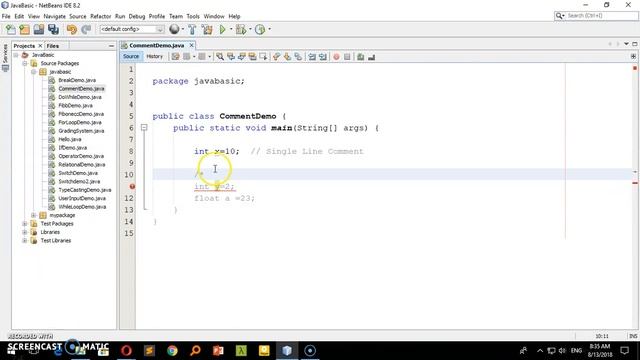Close the Projects tab
The height and width of the screenshot is (360, 640).
(40, 46)
